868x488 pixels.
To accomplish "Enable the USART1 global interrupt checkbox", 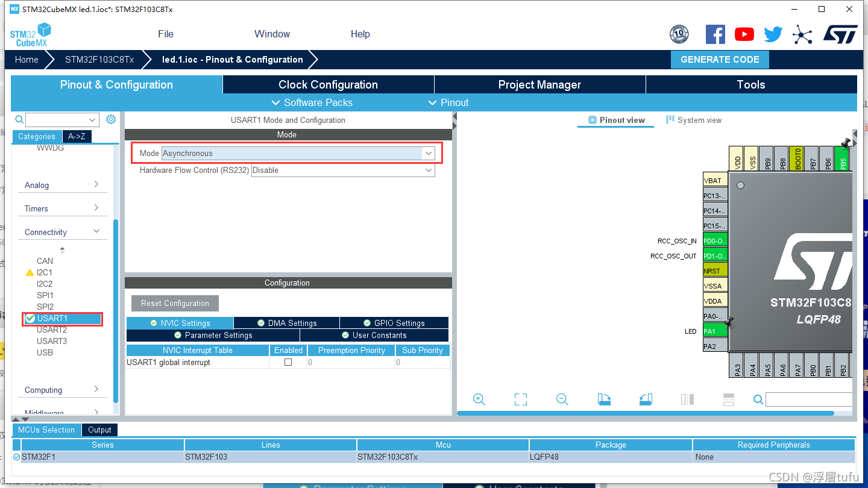I will click(288, 362).
